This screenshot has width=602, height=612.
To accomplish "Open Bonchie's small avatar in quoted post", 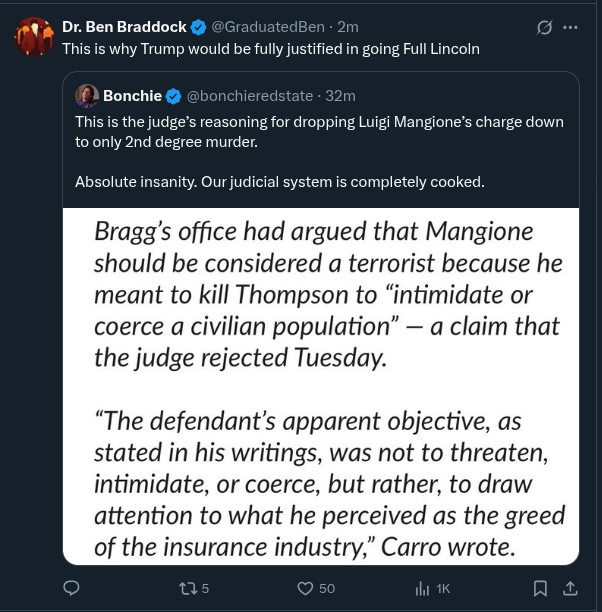I will 87,96.
